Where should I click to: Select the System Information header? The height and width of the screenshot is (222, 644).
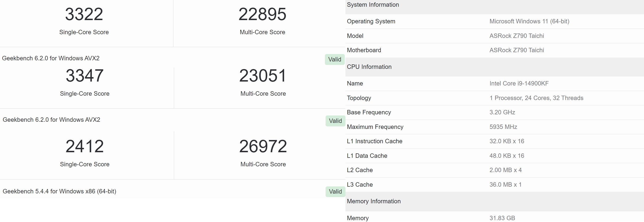pyautogui.click(x=373, y=5)
